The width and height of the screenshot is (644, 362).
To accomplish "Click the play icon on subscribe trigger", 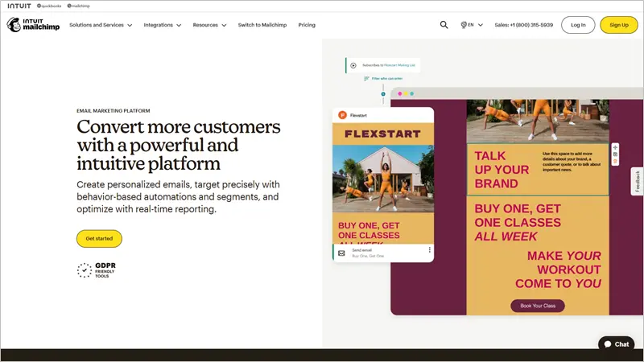I will 353,65.
